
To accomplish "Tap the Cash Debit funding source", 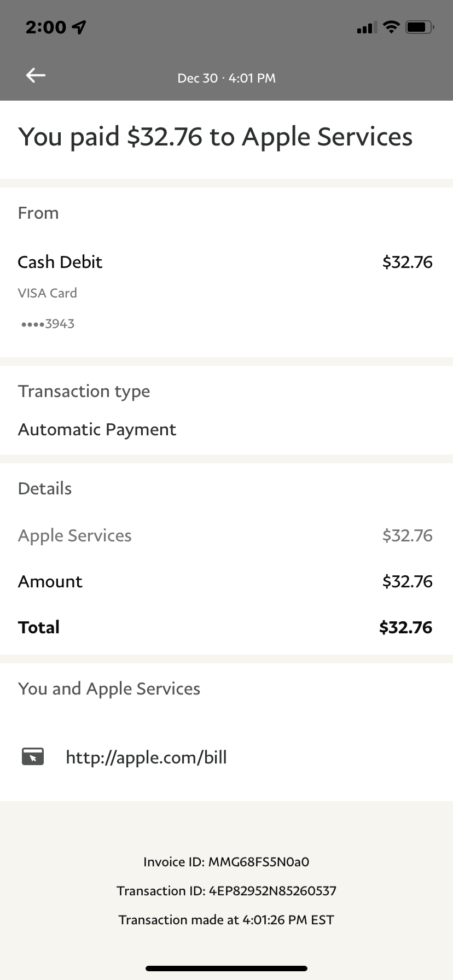I will (x=60, y=262).
